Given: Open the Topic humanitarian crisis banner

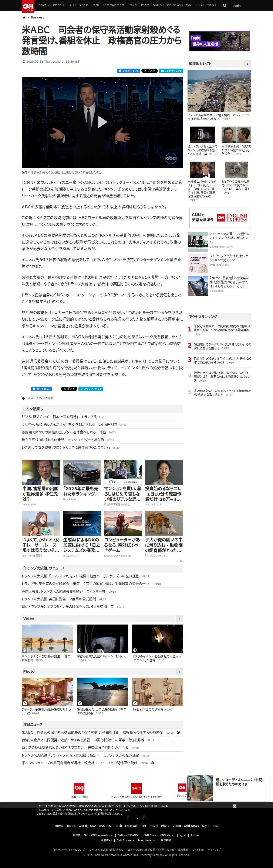Looking at the screenshot, I should click(x=219, y=41).
